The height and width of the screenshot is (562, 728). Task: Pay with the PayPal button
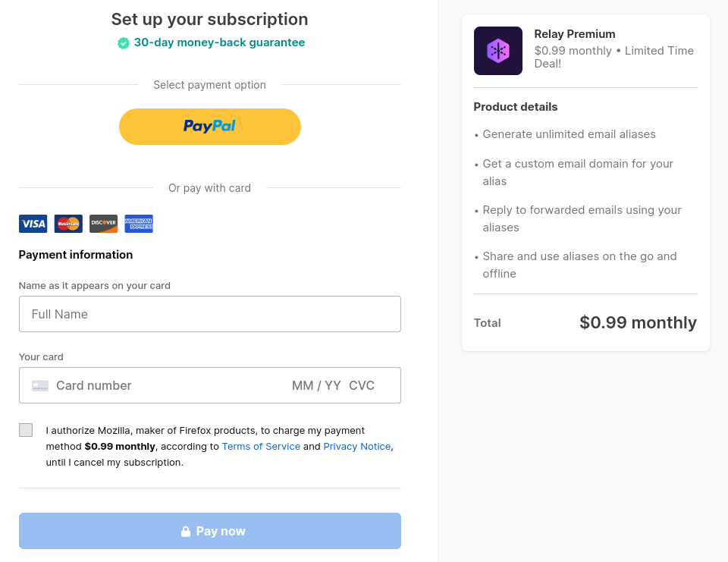pos(210,126)
